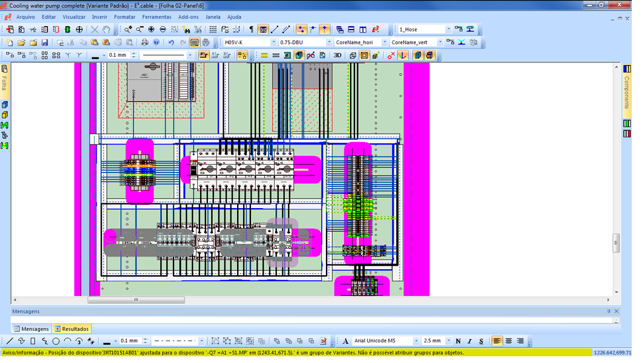Open the Visualizar menu

tap(74, 17)
